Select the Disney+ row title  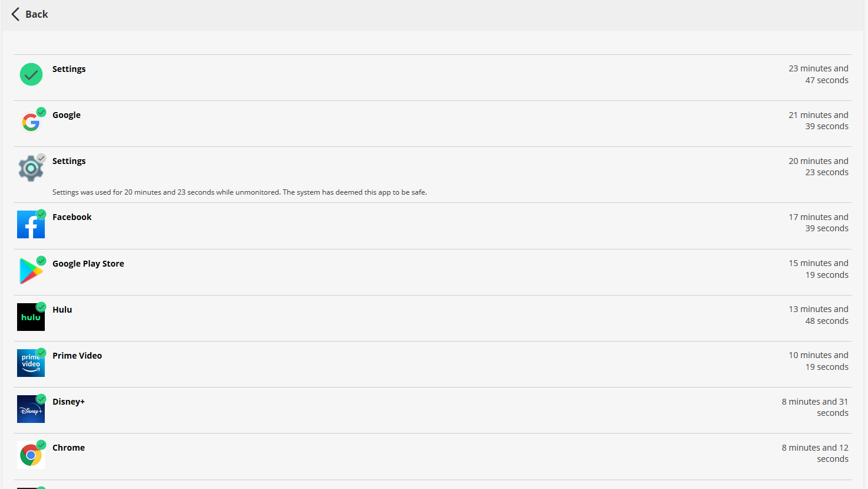pyautogui.click(x=68, y=402)
